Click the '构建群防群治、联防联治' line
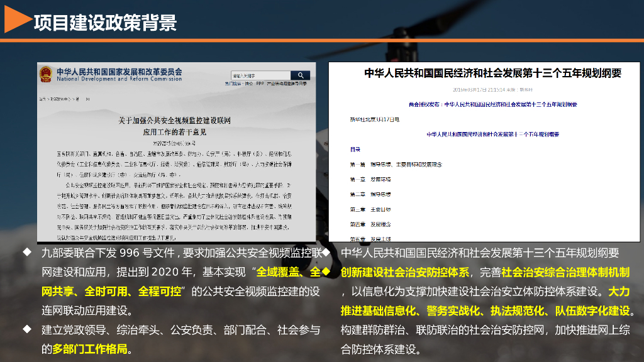 [485, 330]
